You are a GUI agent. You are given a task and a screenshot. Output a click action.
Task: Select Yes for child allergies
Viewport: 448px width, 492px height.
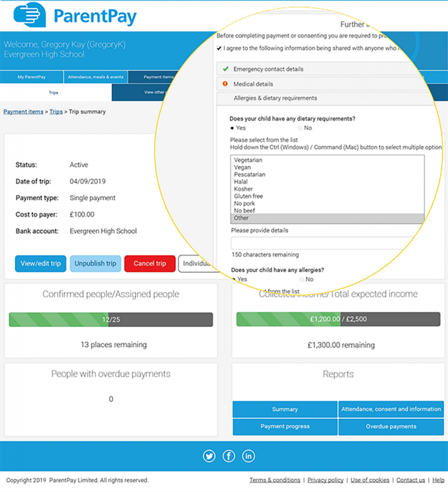[234, 279]
